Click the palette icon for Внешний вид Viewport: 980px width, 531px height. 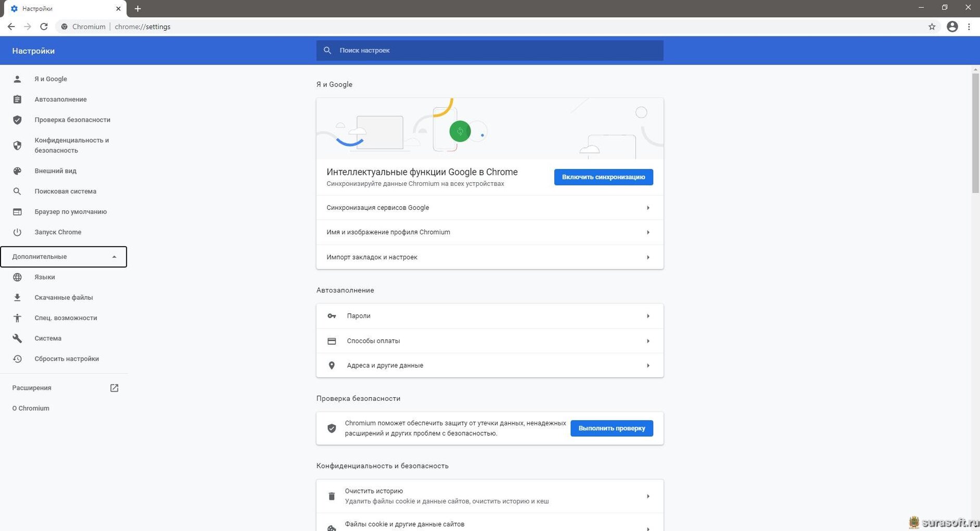(17, 171)
